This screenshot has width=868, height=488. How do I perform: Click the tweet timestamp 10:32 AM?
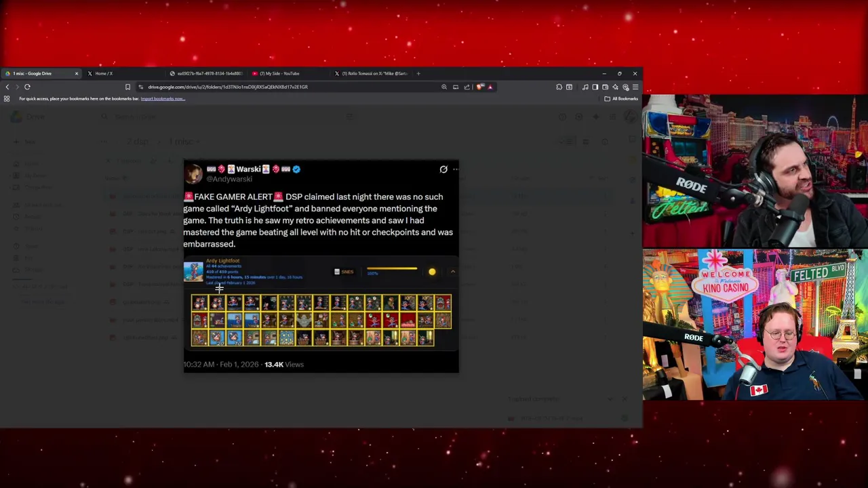199,365
